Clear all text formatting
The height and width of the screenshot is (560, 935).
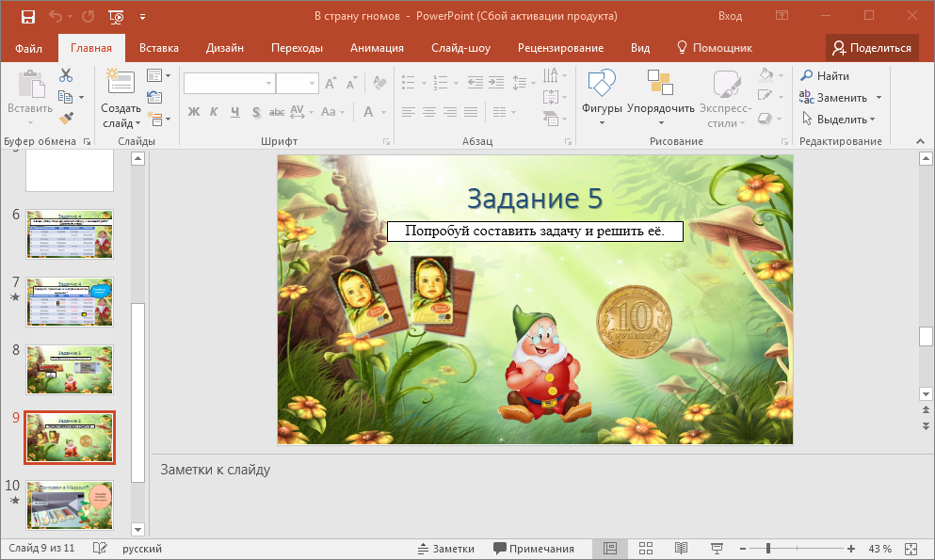[x=379, y=83]
